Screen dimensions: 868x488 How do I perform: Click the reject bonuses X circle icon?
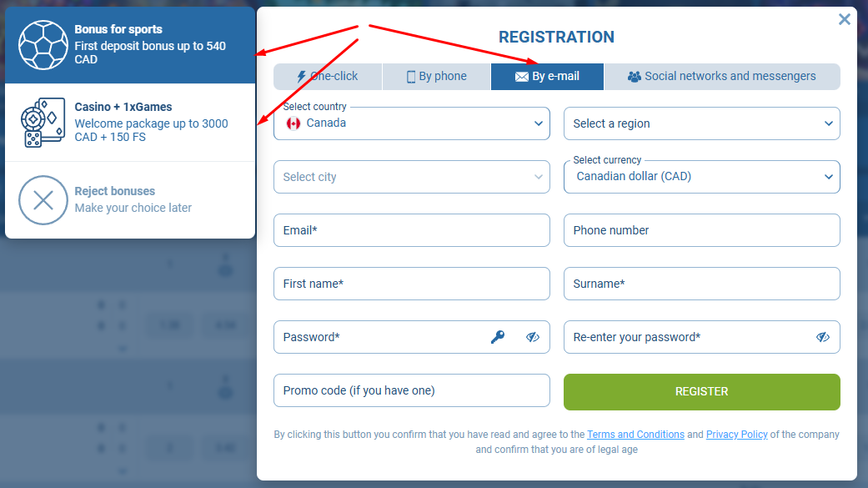point(43,200)
